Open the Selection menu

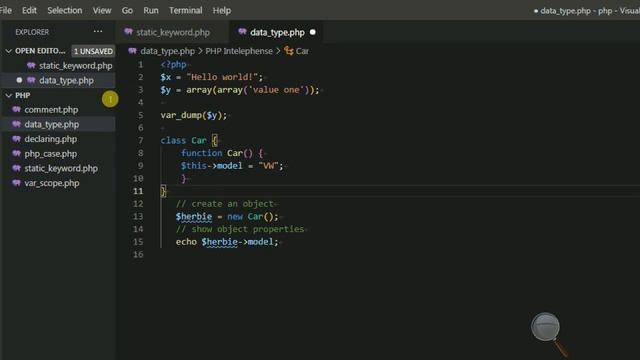[x=64, y=10]
